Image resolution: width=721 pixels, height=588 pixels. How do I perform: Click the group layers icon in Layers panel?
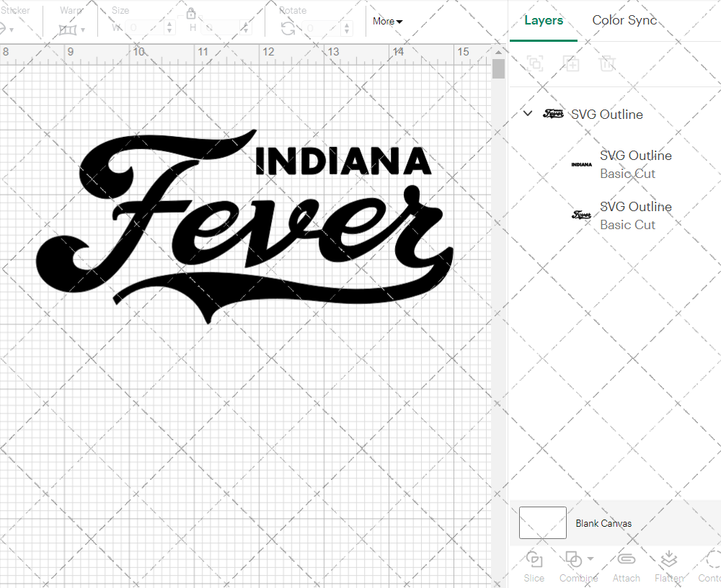[x=535, y=63]
